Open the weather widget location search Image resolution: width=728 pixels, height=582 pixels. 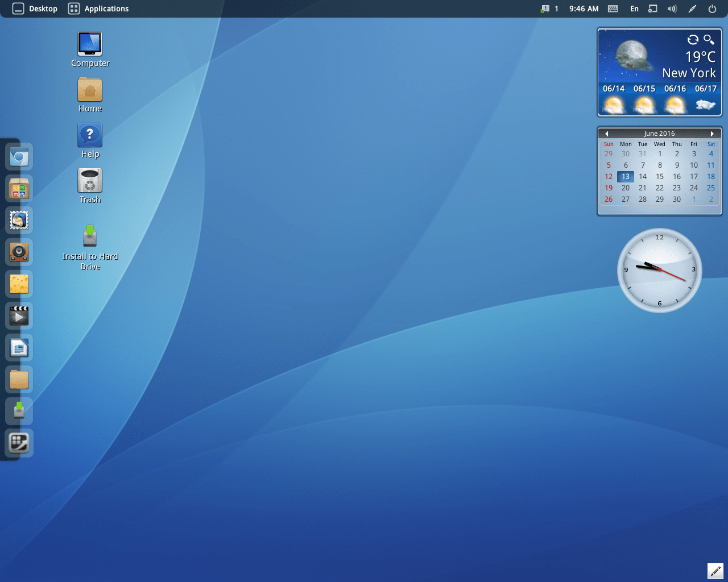[709, 40]
